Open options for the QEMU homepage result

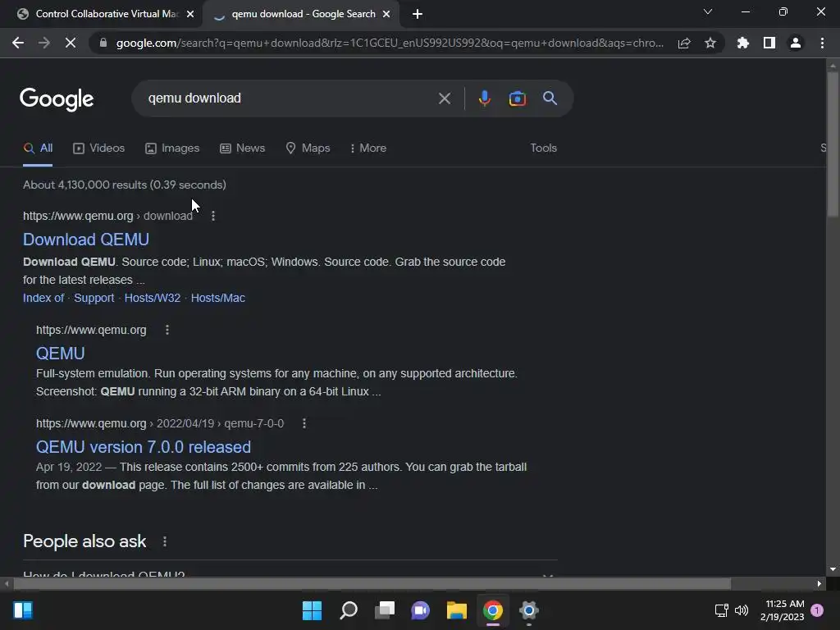(x=167, y=330)
